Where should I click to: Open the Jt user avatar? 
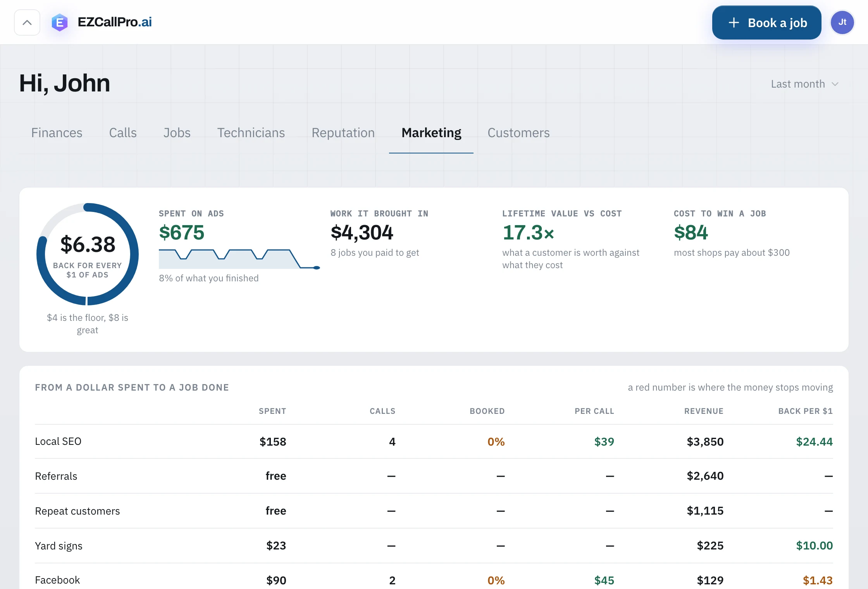click(842, 22)
